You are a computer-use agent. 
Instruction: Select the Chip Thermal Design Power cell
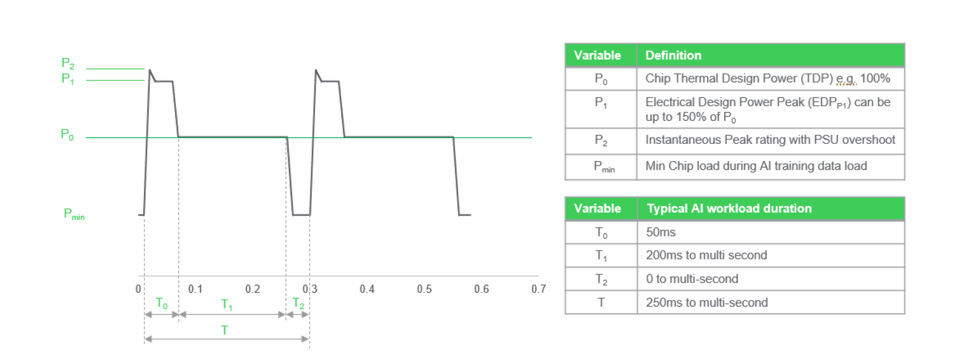(x=771, y=79)
